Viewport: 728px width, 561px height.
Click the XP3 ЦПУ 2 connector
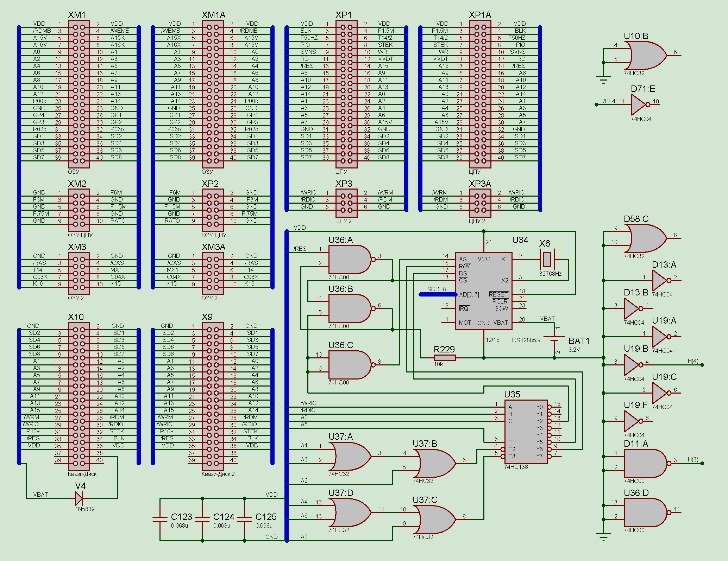point(346,203)
